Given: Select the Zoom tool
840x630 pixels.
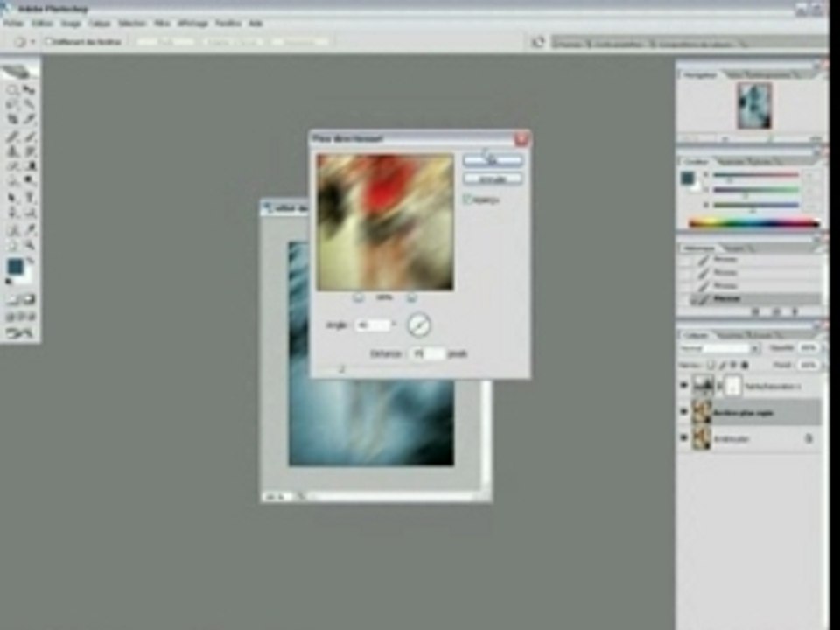Looking at the screenshot, I should 29,245.
